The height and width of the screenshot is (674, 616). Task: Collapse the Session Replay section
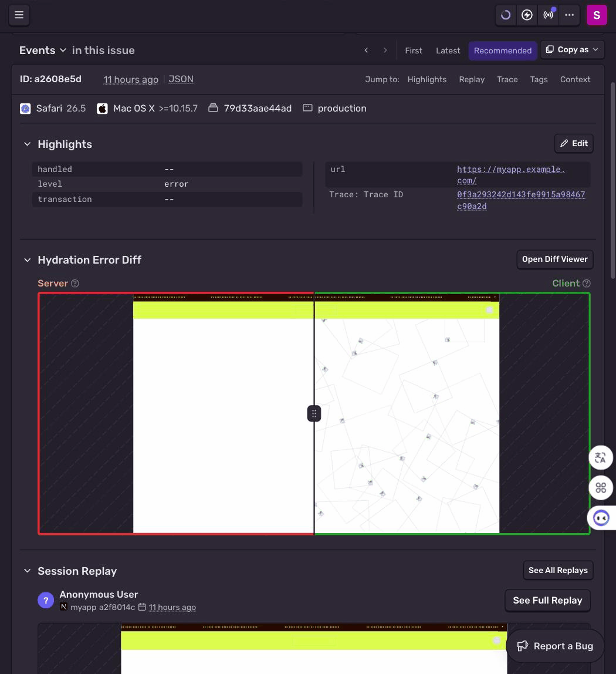pos(28,571)
